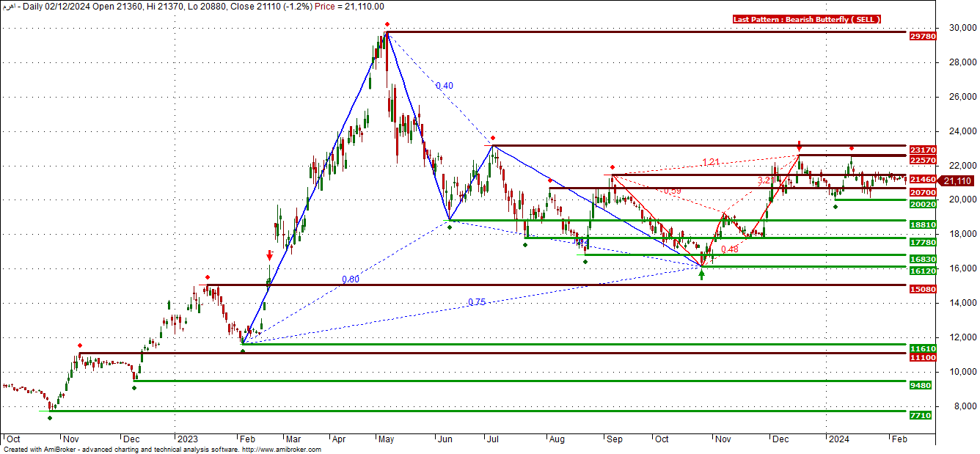Screen dimensions: 980x454
Task: Click the 0.75 retracement ratio label
Action: [x=477, y=302]
